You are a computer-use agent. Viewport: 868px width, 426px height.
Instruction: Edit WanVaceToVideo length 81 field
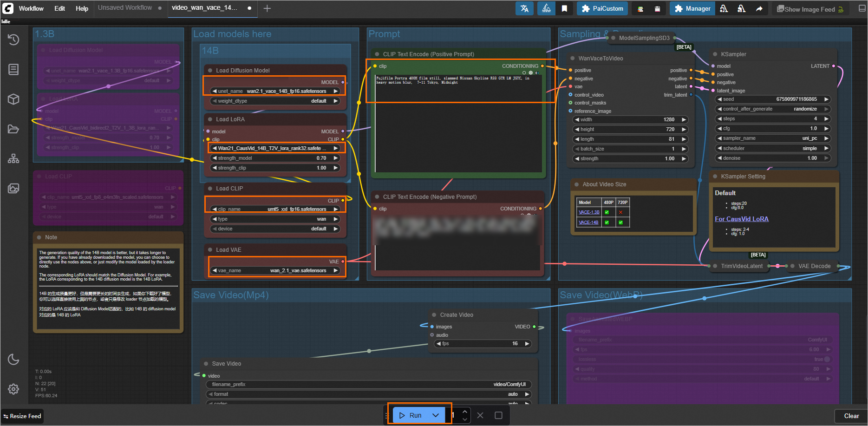[x=630, y=139]
